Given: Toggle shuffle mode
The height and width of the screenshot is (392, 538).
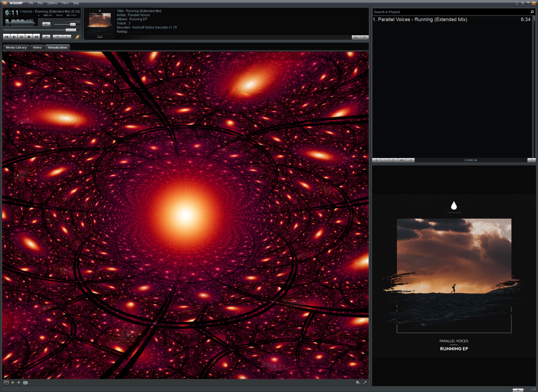Looking at the screenshot, I should coord(58,37).
